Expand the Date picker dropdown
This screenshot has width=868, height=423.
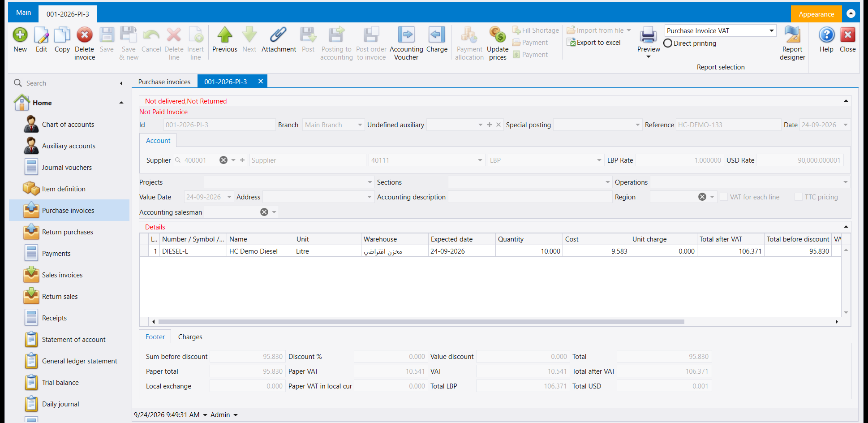pyautogui.click(x=846, y=125)
